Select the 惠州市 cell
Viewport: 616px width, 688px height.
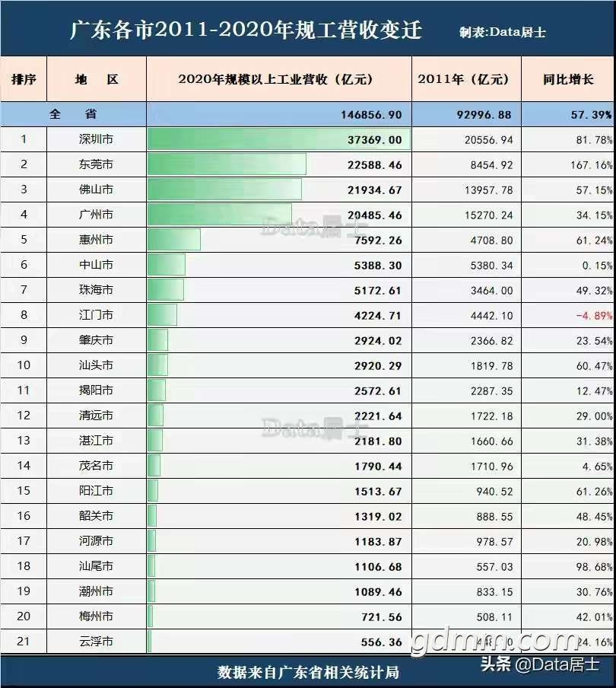pyautogui.click(x=96, y=239)
